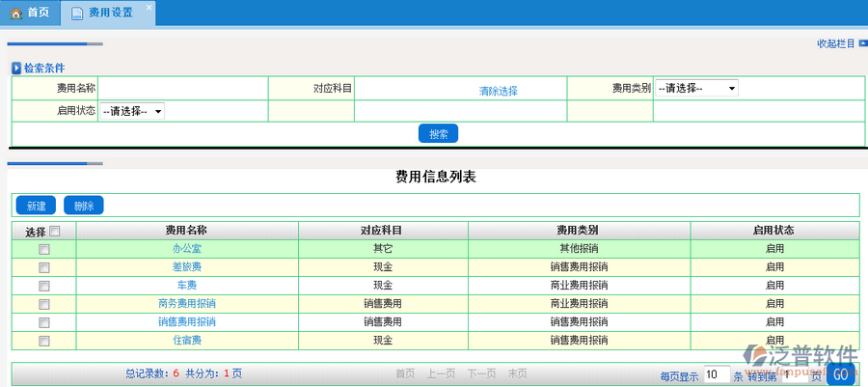The image size is (868, 387).
Task: Collapse the panel with the 收起栏目 icon
Action: [x=861, y=43]
